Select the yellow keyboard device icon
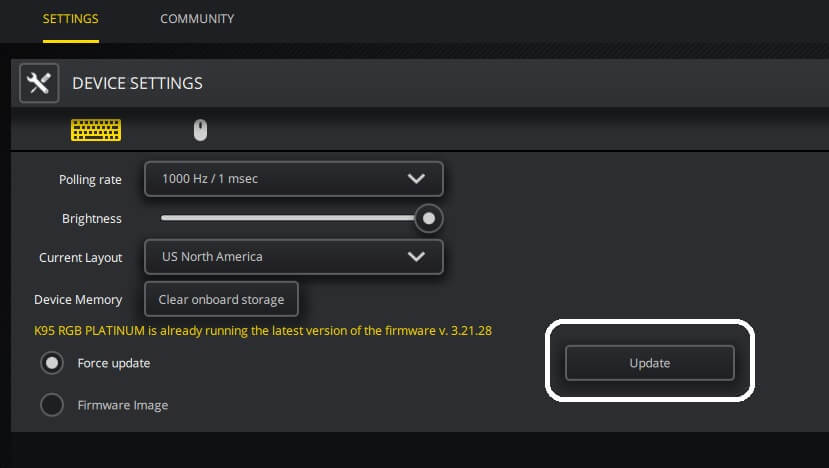 click(95, 130)
